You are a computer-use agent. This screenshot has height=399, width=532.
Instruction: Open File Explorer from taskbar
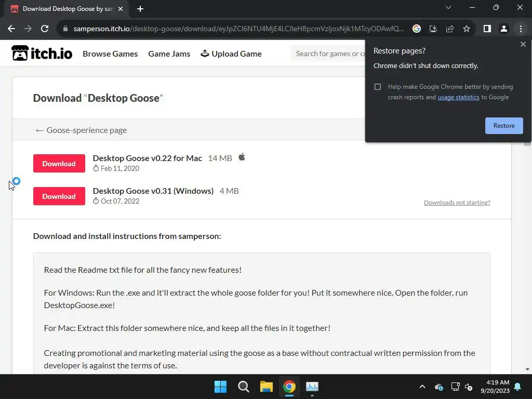coord(267,387)
